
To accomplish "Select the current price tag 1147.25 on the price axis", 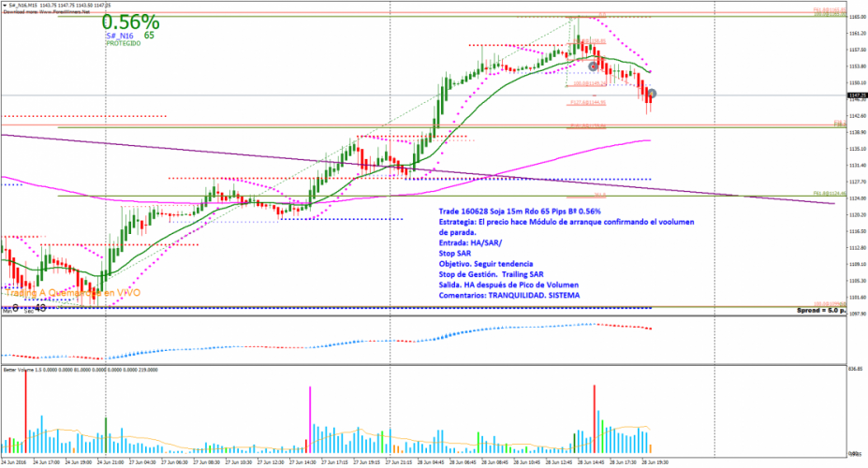I will [x=856, y=95].
